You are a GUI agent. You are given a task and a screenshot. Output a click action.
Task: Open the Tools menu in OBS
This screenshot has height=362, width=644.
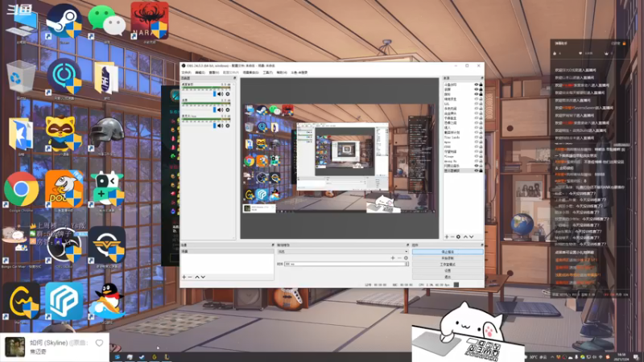[x=267, y=72]
